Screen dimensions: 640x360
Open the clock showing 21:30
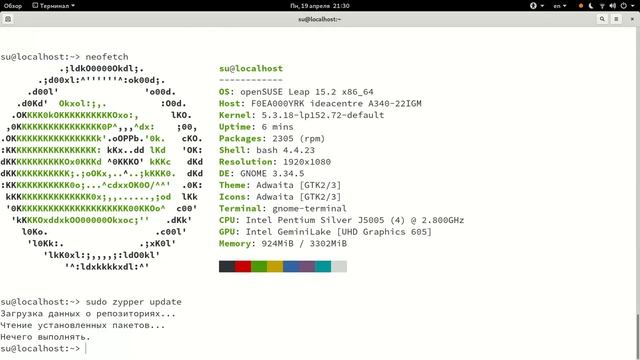point(320,6)
